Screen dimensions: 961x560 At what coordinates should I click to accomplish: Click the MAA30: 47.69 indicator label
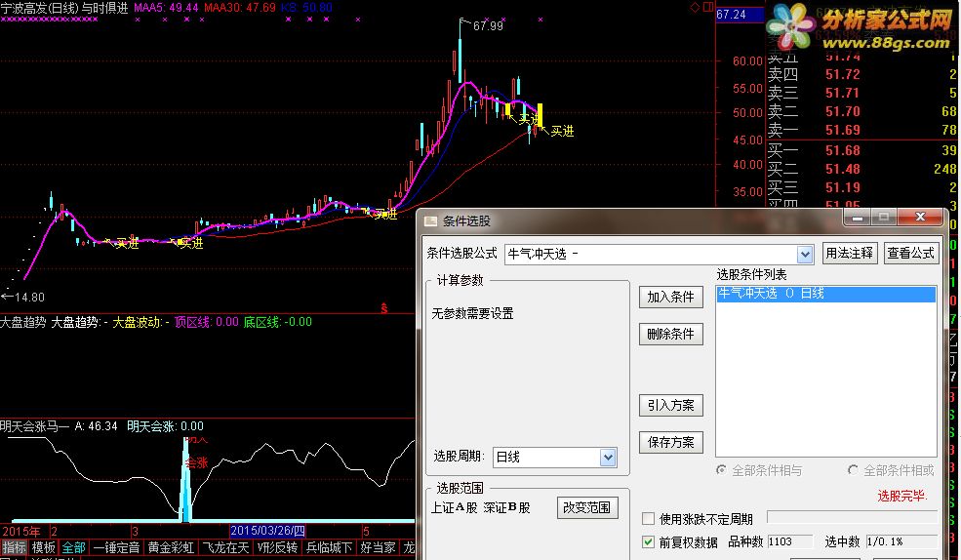tap(240, 8)
